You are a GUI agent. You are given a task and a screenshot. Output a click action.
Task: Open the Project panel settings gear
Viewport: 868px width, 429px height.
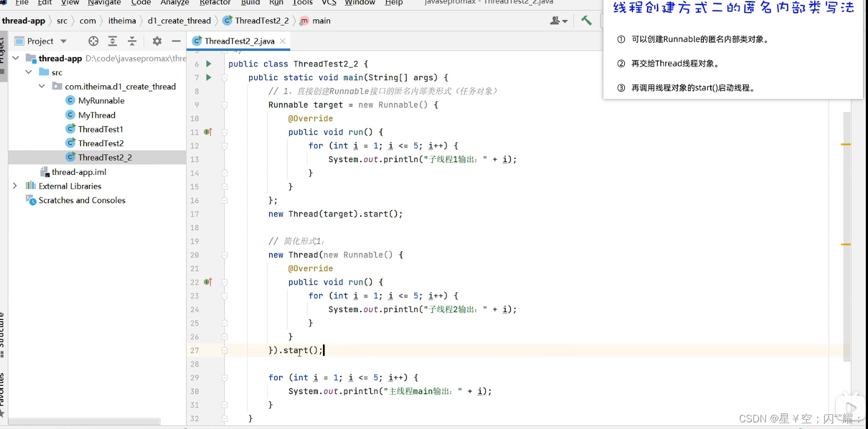pyautogui.click(x=157, y=41)
